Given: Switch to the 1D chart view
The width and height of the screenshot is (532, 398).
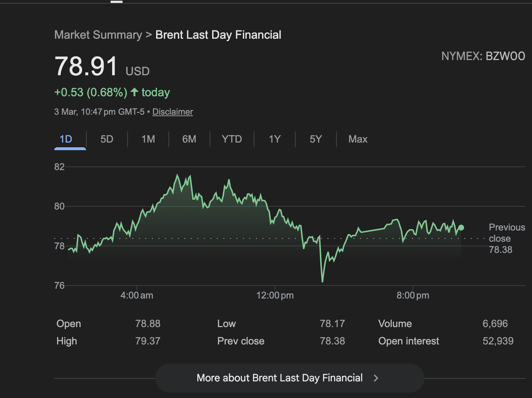Looking at the screenshot, I should (66, 139).
